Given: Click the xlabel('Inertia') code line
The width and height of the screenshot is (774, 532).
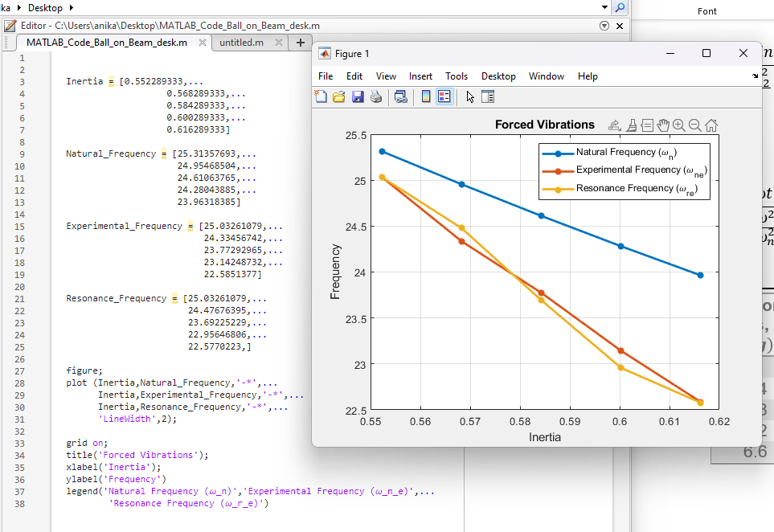Looking at the screenshot, I should click(113, 467).
